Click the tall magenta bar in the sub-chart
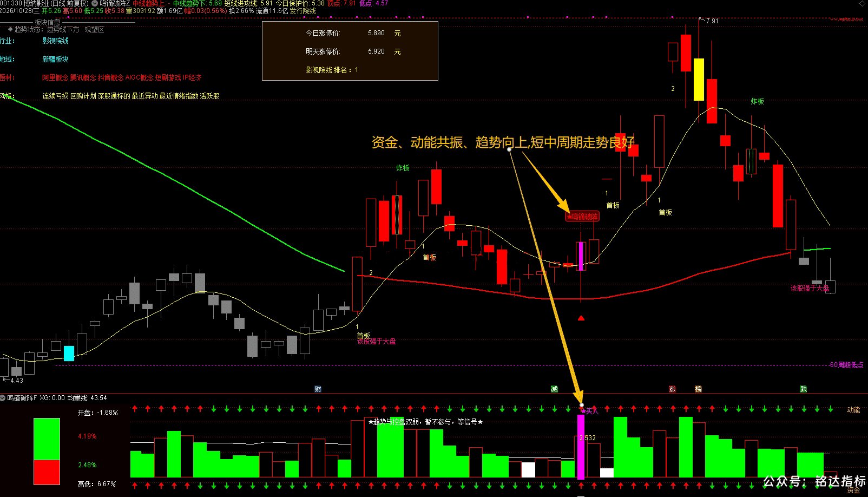The image size is (868, 497). (x=581, y=447)
